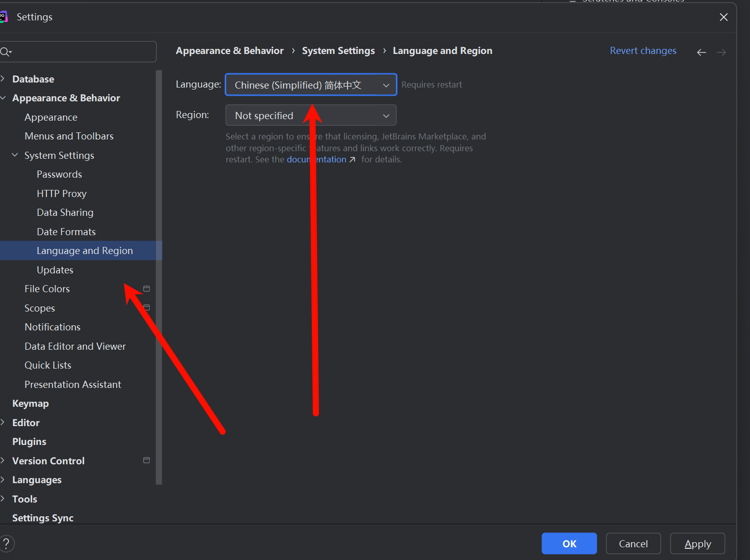This screenshot has width=750, height=560.
Task: Click the Cancel button
Action: [x=633, y=543]
